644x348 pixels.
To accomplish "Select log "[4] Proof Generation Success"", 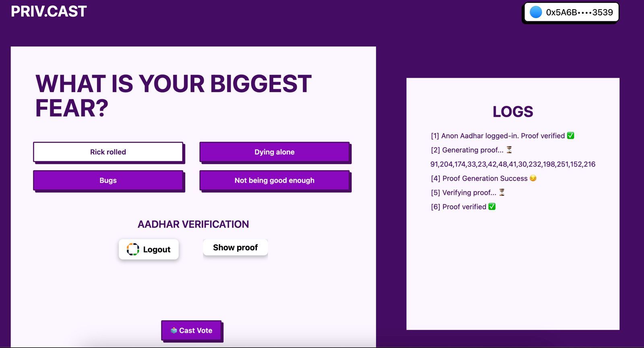I will 484,178.
